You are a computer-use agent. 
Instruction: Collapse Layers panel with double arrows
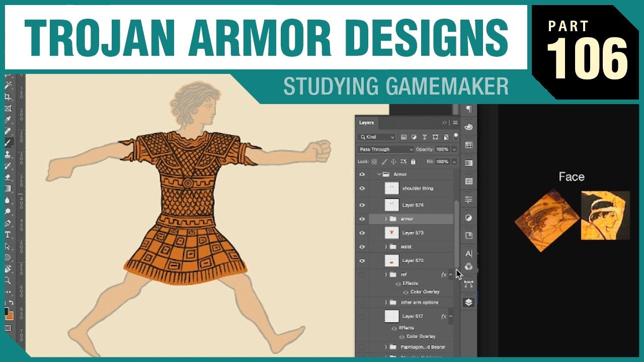(445, 123)
